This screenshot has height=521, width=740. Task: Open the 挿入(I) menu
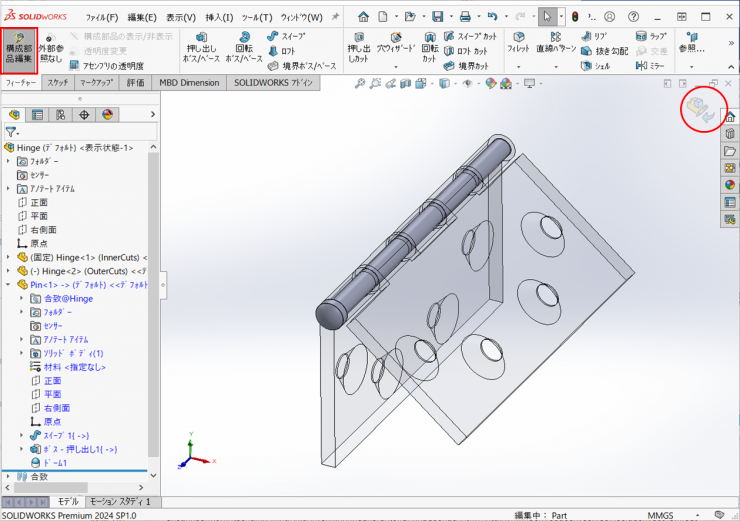click(218, 17)
